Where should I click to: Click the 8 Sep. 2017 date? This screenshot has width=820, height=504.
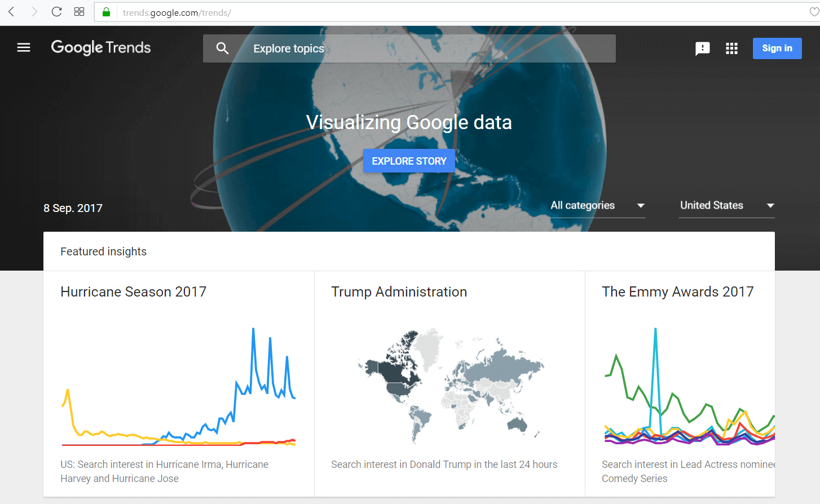(73, 208)
